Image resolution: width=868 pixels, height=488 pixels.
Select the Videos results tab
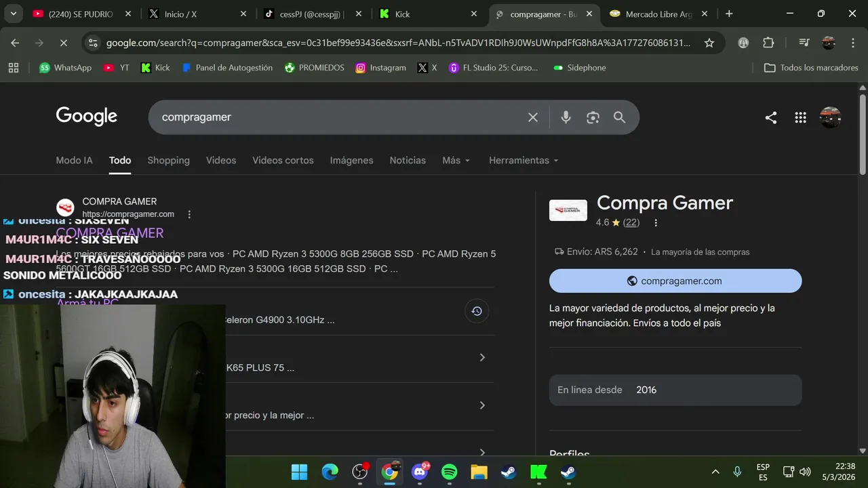[x=221, y=161]
